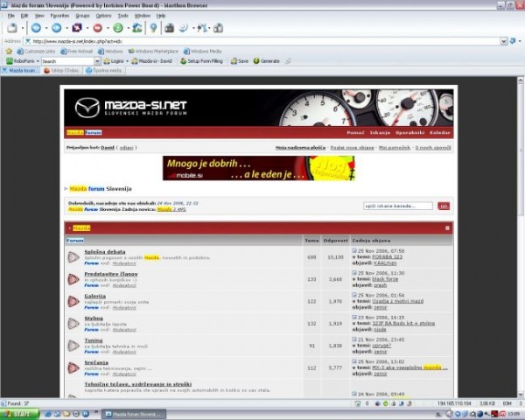Click the New tab icon at toolbar start
This screenshot has height=420, width=525.
(x=12, y=28)
